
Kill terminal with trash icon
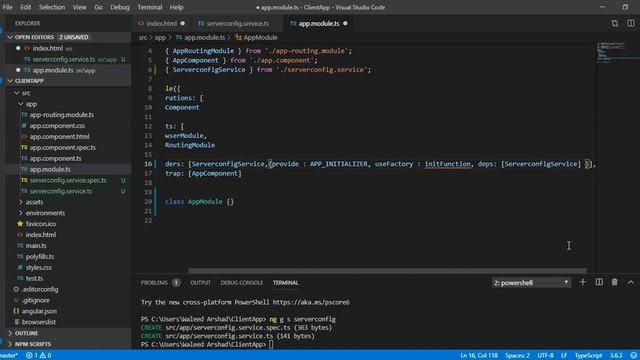point(614,282)
